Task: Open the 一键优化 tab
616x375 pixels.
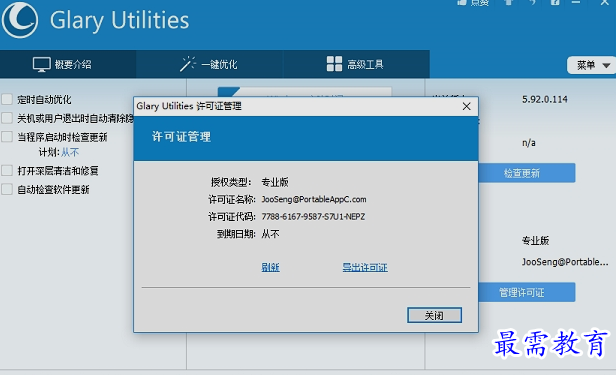Action: point(209,64)
